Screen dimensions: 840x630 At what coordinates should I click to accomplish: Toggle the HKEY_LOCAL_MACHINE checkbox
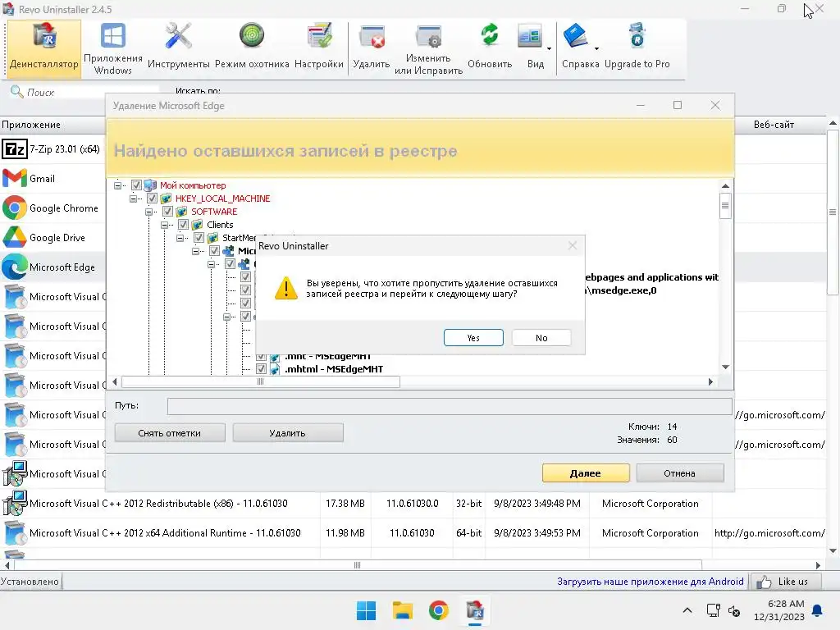(152, 199)
